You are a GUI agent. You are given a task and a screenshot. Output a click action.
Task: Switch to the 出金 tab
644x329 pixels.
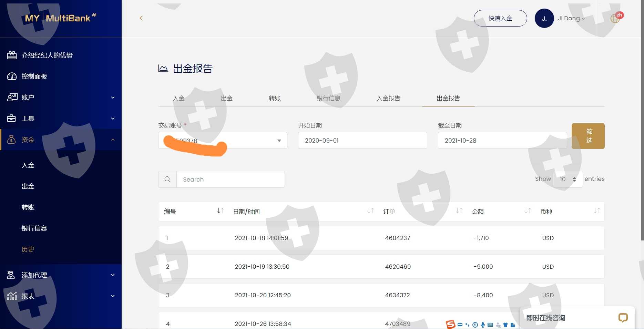[227, 98]
